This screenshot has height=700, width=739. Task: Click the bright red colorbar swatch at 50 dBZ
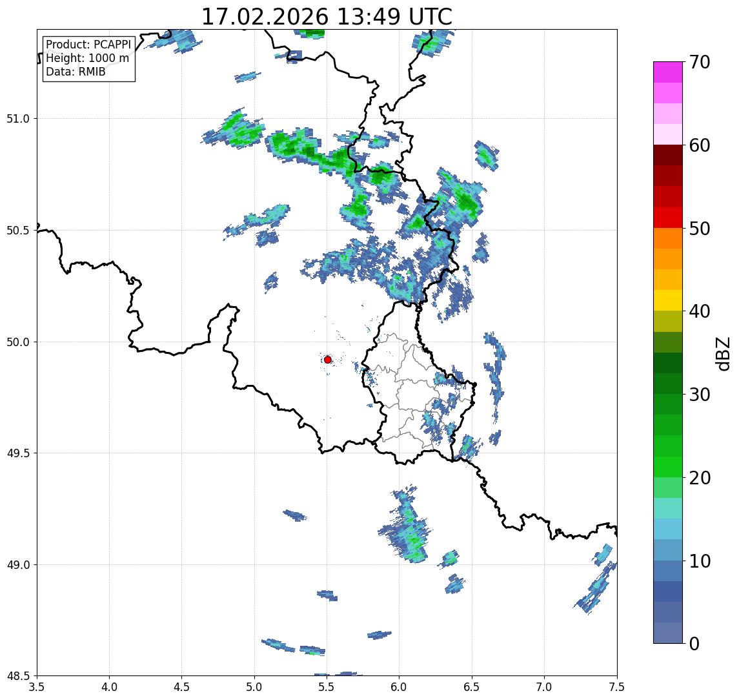click(x=668, y=218)
